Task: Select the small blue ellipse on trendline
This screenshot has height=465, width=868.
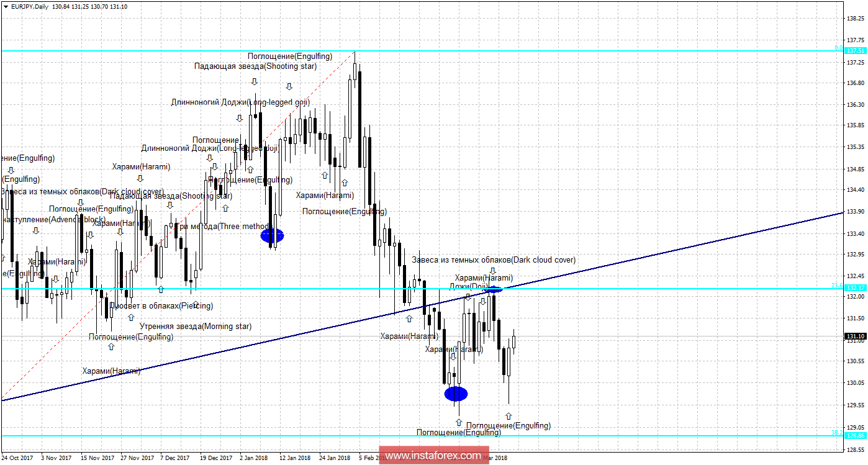Action: click(x=494, y=290)
